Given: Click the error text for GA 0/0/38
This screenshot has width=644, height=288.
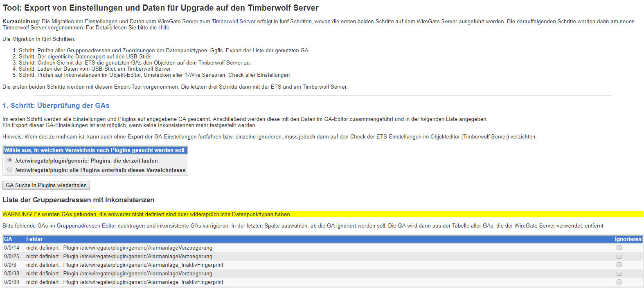Looking at the screenshot, I should pos(119,274).
